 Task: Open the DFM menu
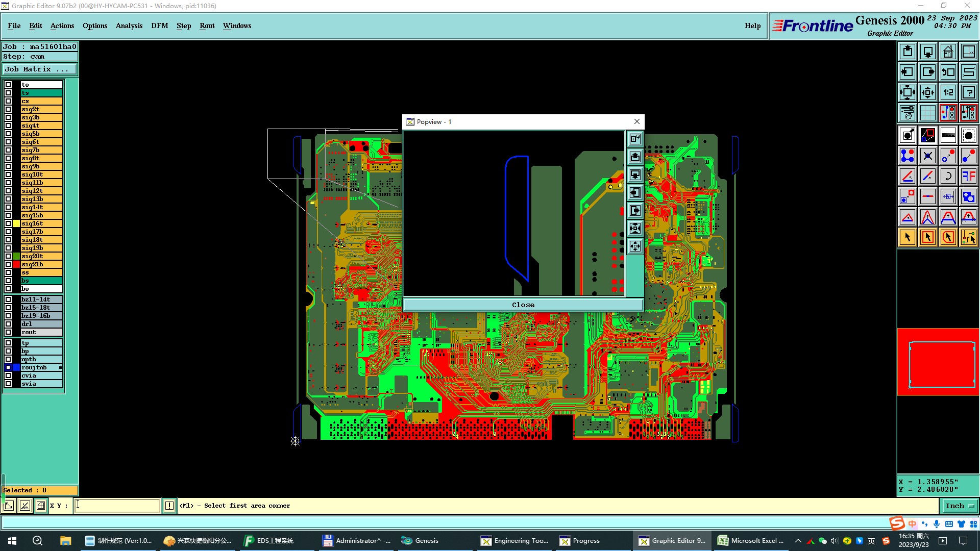pyautogui.click(x=159, y=26)
